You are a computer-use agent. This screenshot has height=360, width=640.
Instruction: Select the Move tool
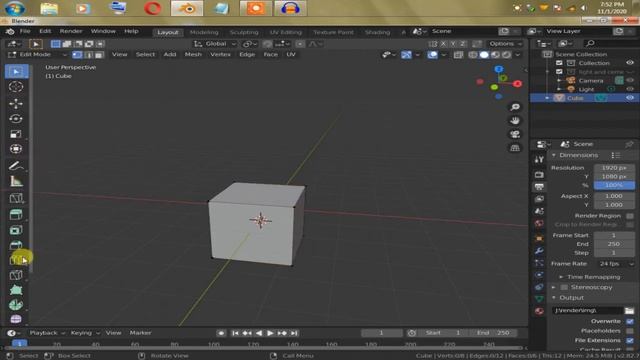16,103
